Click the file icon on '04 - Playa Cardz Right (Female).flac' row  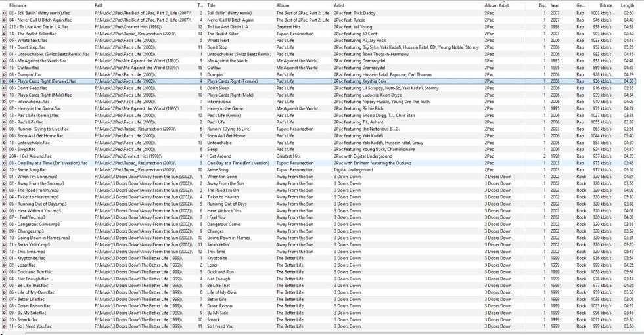pos(5,81)
